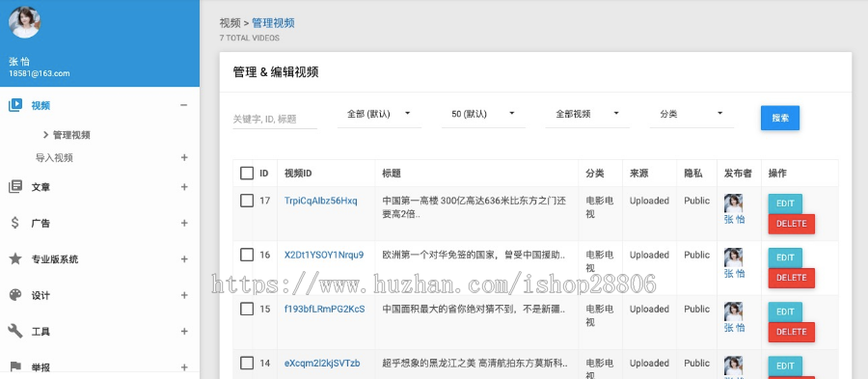Click DELETE for video ID 16
868x379 pixels.
tap(792, 278)
